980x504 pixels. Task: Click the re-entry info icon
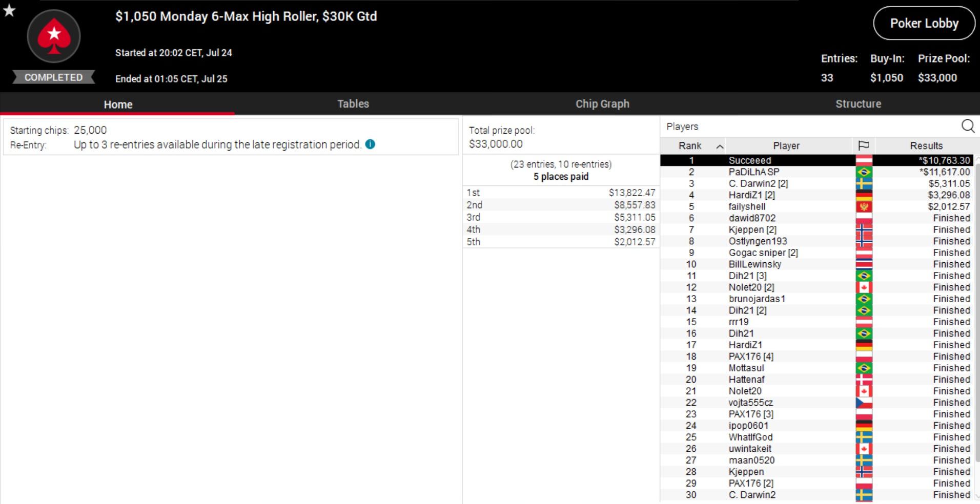coord(370,144)
